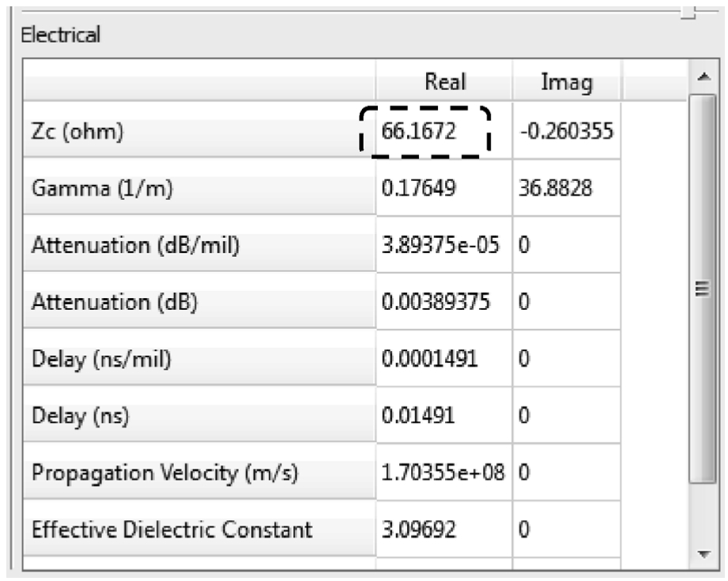The image size is (728, 581).
Task: Click the vertical scrollbar thumb grip
Action: point(703,289)
